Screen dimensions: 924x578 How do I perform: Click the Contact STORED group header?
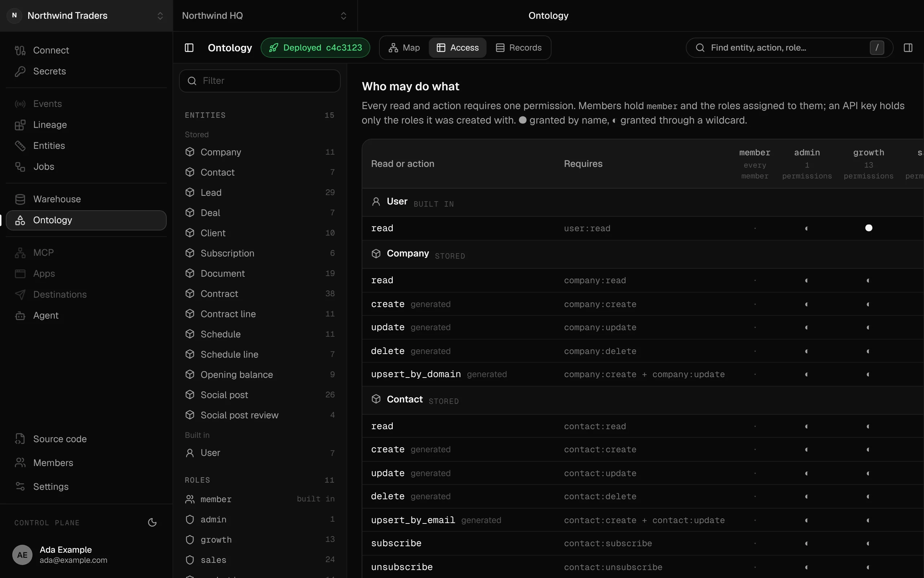pyautogui.click(x=642, y=400)
